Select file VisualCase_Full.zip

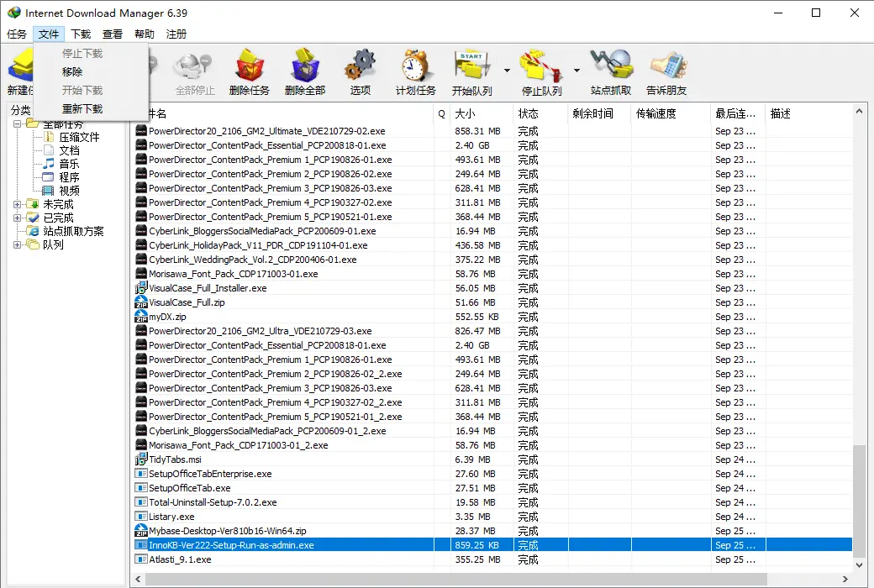click(x=187, y=302)
